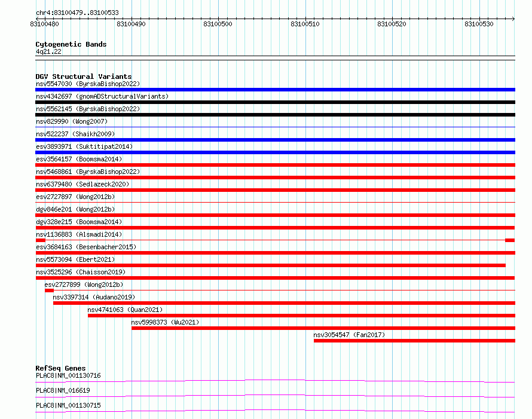Open dgv328e215 (Boomsma2014) label
The width and height of the screenshot is (532, 419).
(79, 222)
